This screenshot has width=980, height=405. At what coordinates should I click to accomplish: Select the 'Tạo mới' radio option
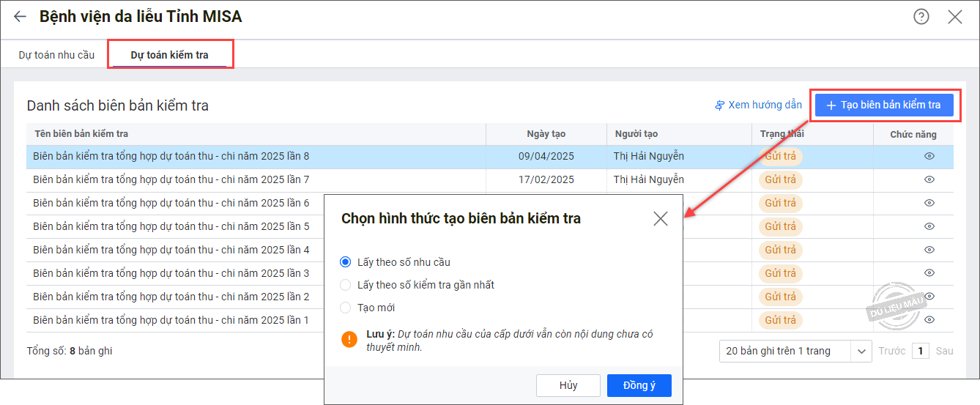click(346, 308)
